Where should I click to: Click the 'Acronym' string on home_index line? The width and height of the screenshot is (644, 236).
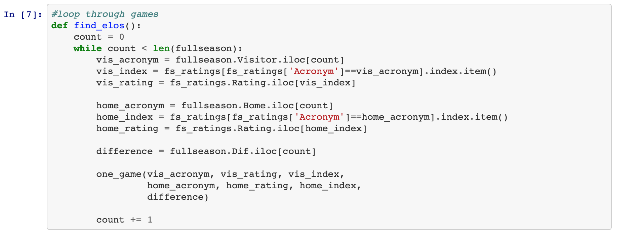(319, 117)
